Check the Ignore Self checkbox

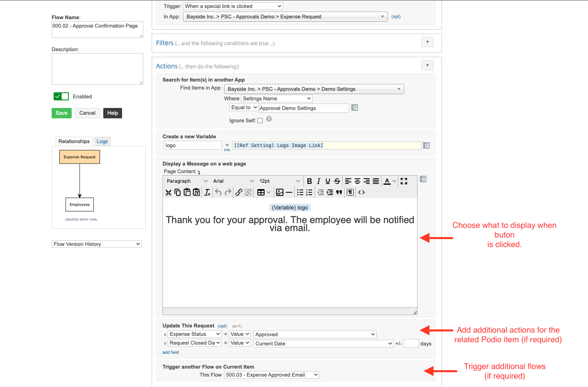[x=260, y=121]
